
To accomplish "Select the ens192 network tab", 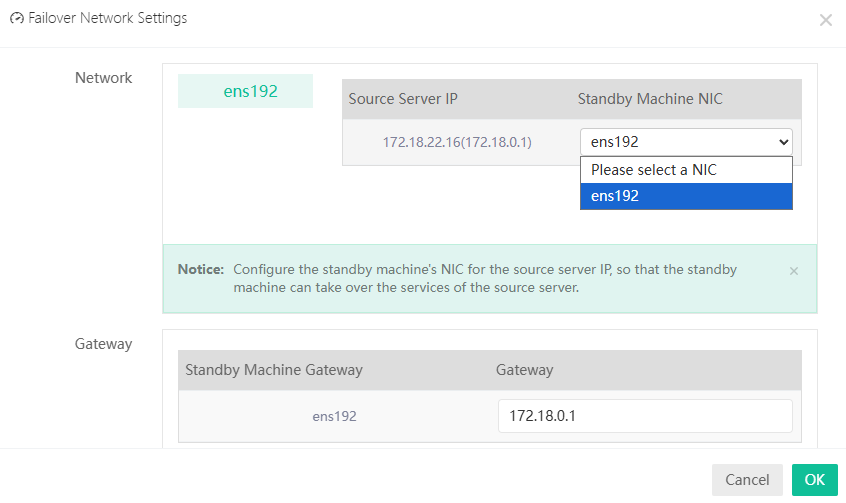I will click(245, 91).
